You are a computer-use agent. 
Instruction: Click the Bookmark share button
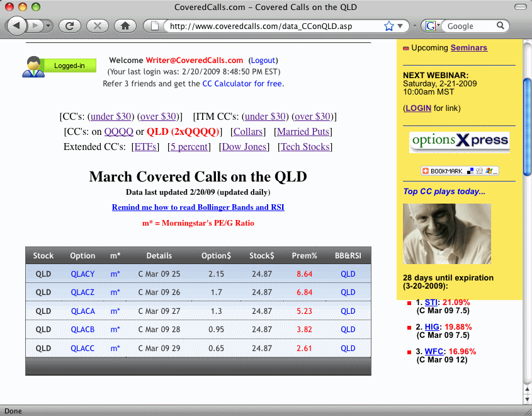(460, 171)
